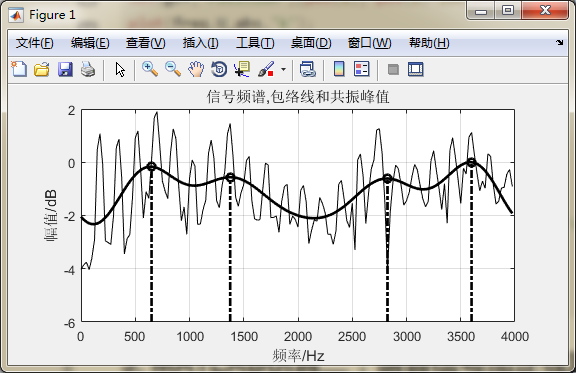Click the x-axis tick label 4000

(x=515, y=337)
